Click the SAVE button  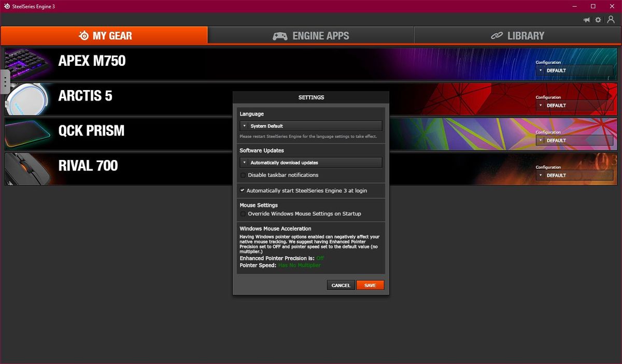point(370,285)
